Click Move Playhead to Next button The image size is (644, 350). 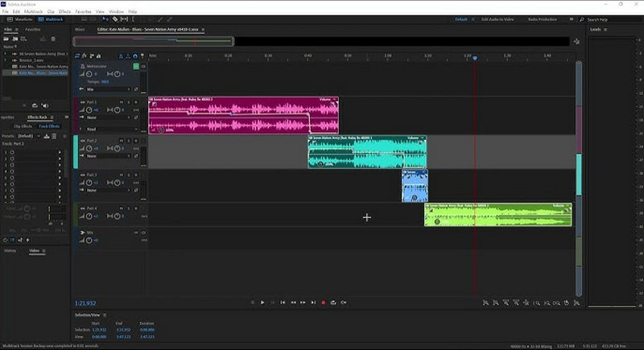[x=313, y=303]
